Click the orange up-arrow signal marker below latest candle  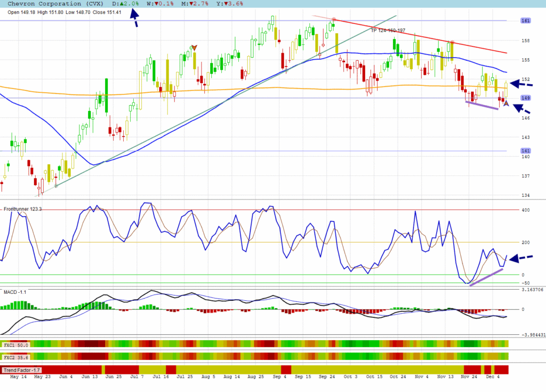(x=506, y=103)
